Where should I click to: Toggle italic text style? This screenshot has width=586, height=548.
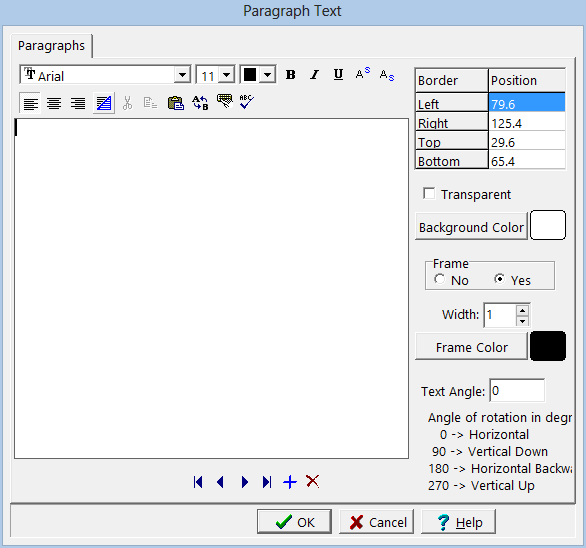tap(315, 75)
